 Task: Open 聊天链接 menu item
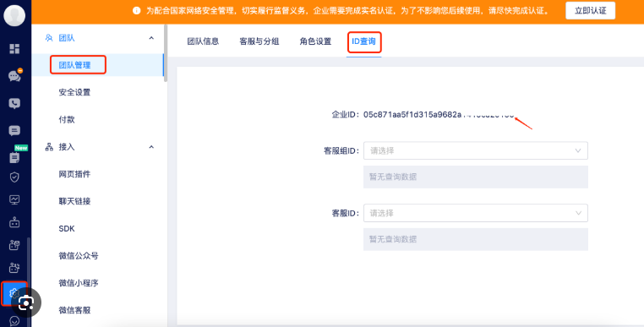click(x=74, y=201)
